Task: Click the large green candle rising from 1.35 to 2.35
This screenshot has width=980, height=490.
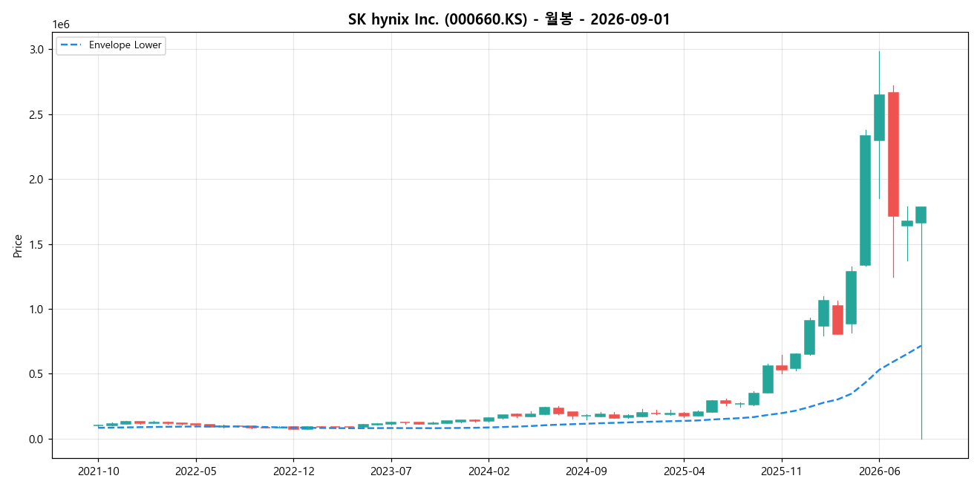Action: pyautogui.click(x=865, y=200)
